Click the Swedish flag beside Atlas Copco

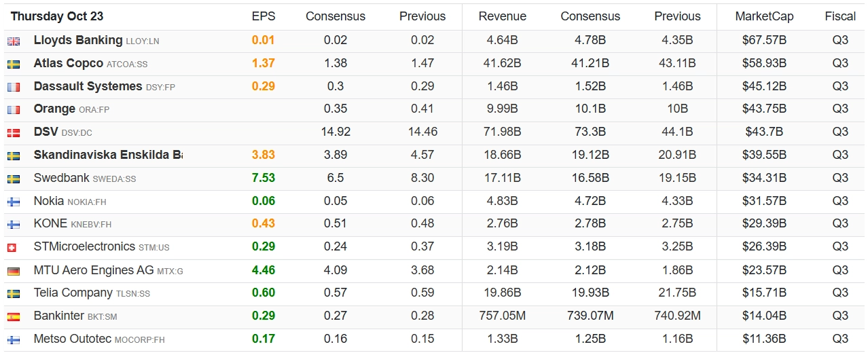click(14, 64)
